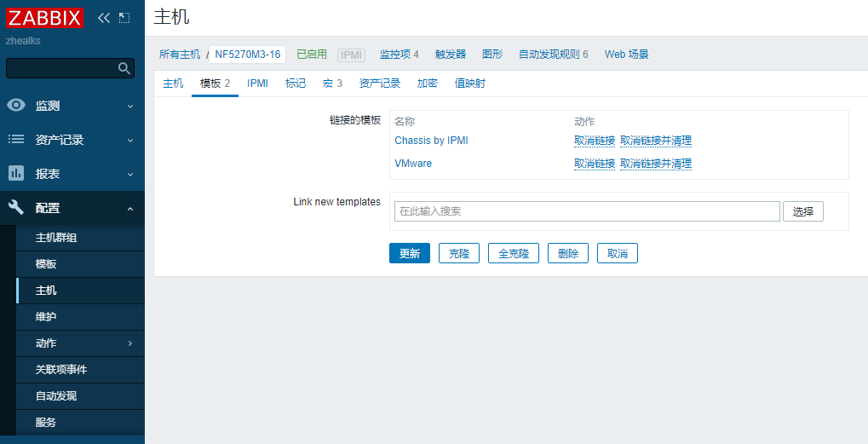Viewport: 868px width, 444px height.
Task: Click 取消链接 for VMware
Action: click(595, 164)
